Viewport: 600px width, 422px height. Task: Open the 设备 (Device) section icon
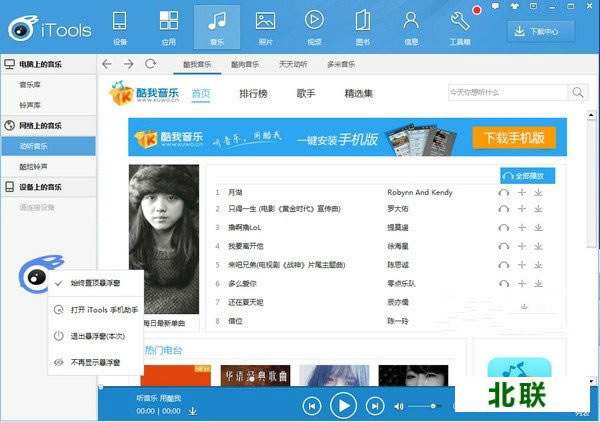point(120,25)
